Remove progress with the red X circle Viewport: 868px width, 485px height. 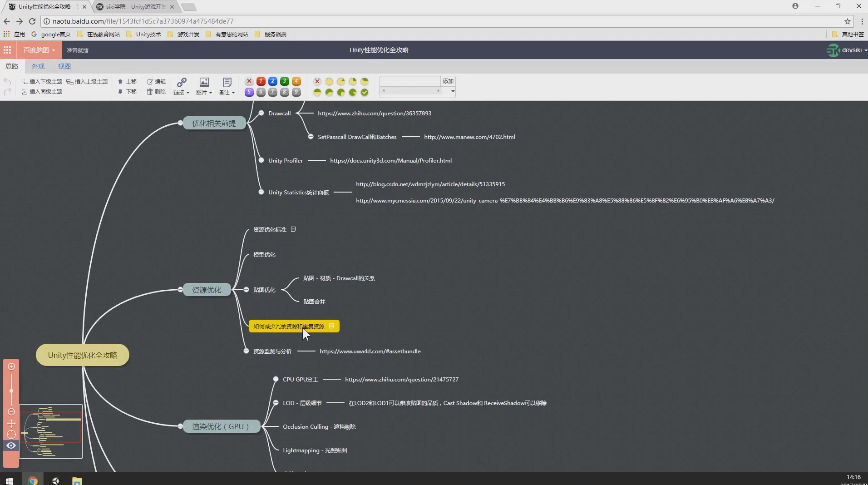[x=317, y=81]
